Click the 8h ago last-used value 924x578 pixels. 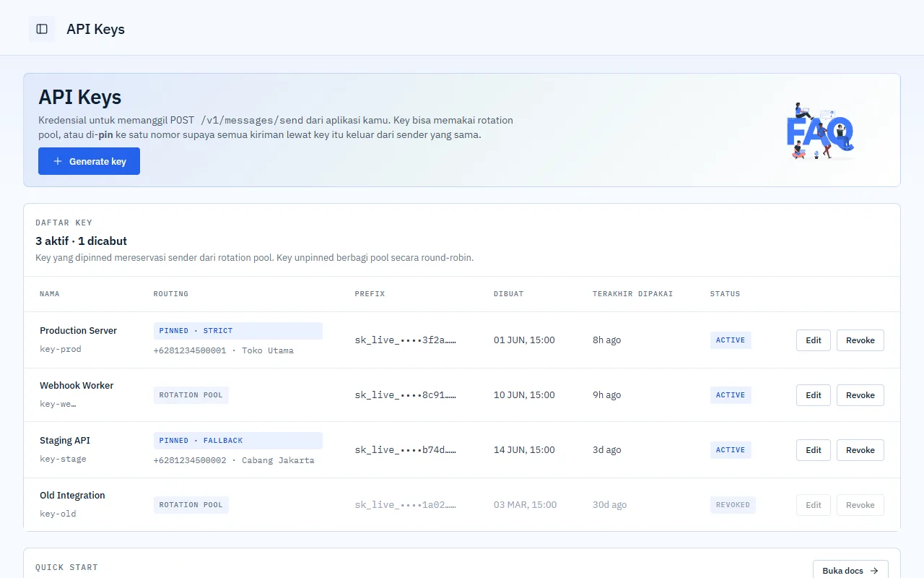[x=606, y=340]
